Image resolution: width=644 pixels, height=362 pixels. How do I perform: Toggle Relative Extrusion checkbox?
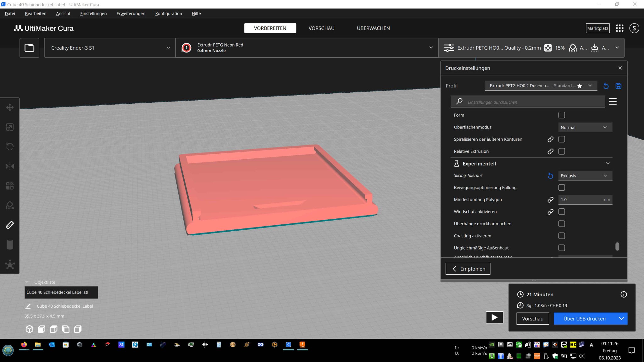[562, 151]
